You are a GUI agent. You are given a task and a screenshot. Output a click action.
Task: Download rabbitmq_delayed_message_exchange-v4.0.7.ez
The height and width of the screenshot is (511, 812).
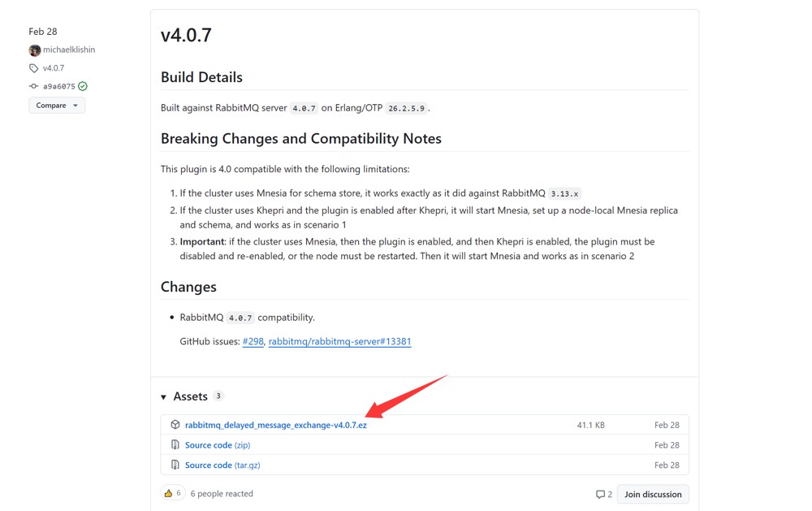pyautogui.click(x=275, y=425)
